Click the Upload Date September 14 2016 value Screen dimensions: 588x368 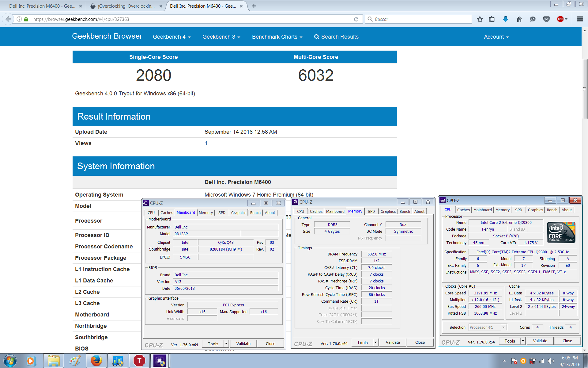[241, 132]
